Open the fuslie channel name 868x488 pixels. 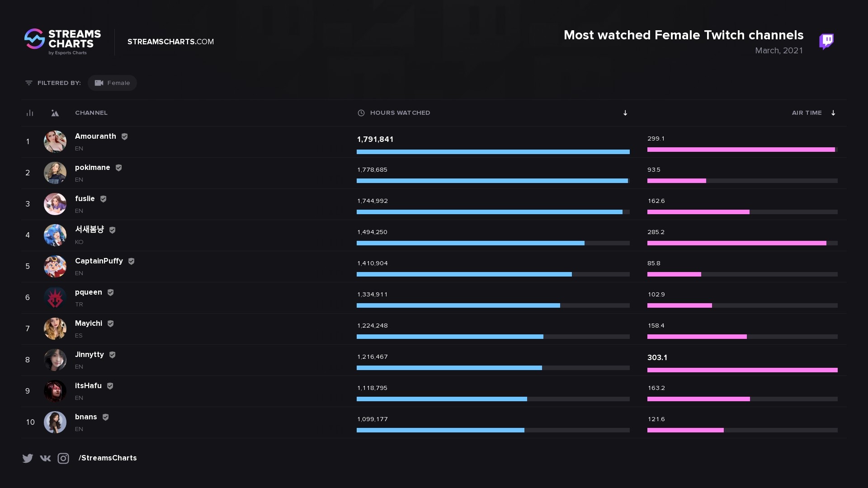click(x=85, y=199)
